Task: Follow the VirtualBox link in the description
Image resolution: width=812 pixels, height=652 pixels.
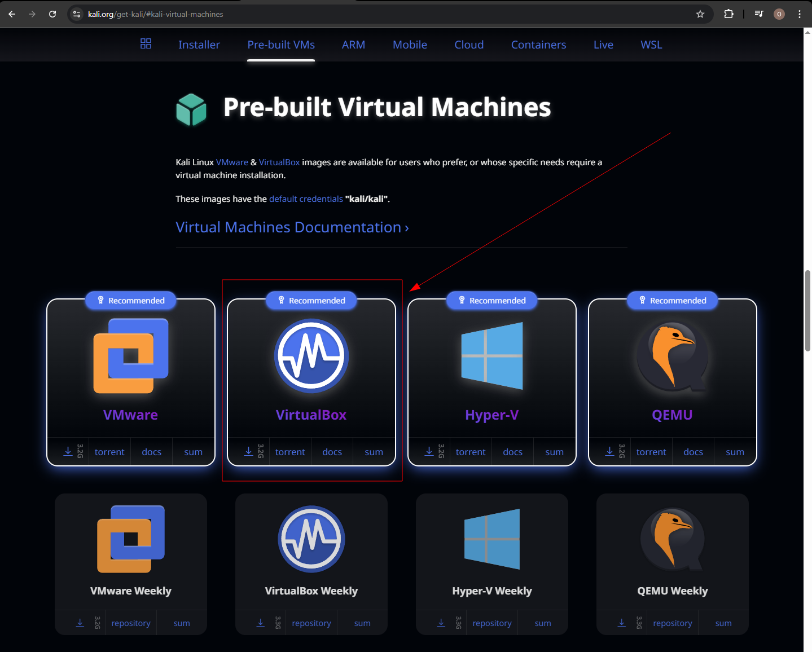Action: pyautogui.click(x=279, y=162)
